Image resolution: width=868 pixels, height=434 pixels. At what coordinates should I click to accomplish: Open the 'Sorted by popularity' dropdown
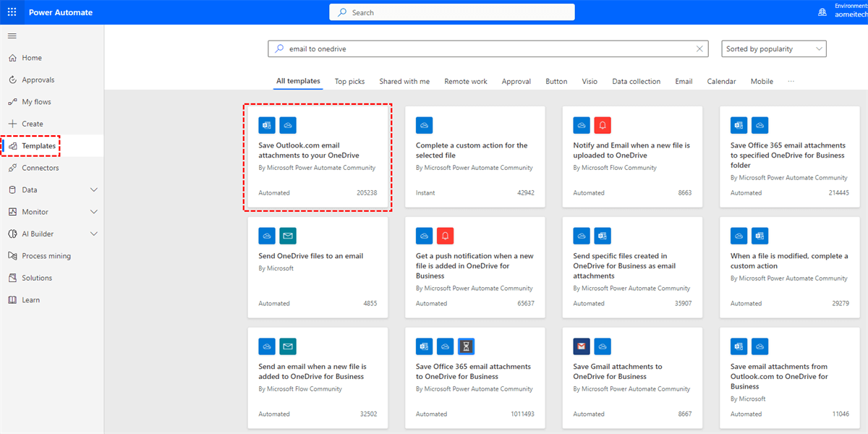[774, 49]
